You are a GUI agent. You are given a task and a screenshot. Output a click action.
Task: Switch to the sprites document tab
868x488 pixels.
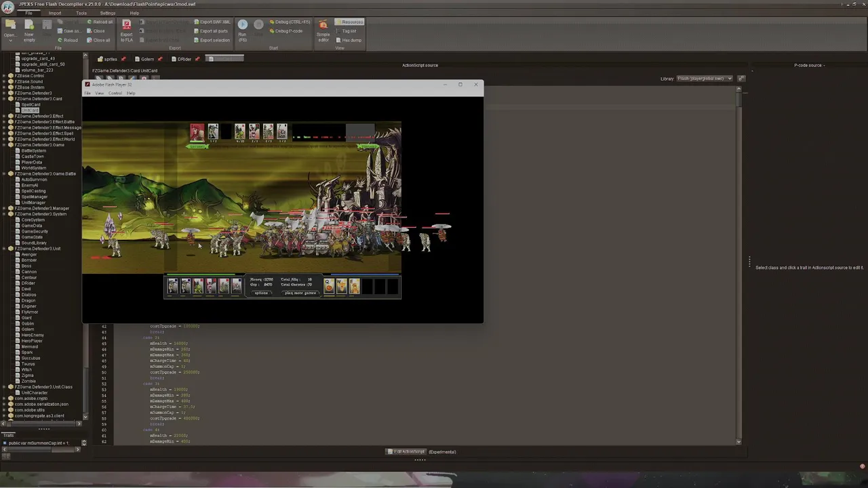pyautogui.click(x=110, y=59)
